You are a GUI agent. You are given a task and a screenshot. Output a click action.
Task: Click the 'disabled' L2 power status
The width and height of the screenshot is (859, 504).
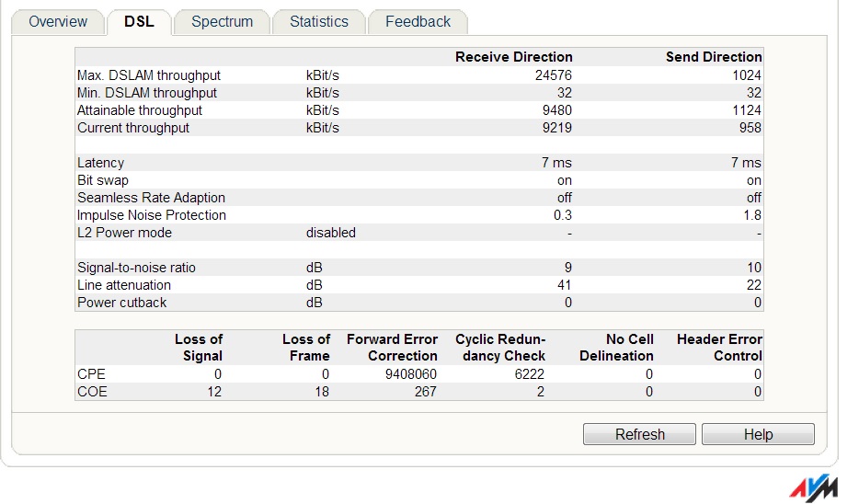pos(331,233)
